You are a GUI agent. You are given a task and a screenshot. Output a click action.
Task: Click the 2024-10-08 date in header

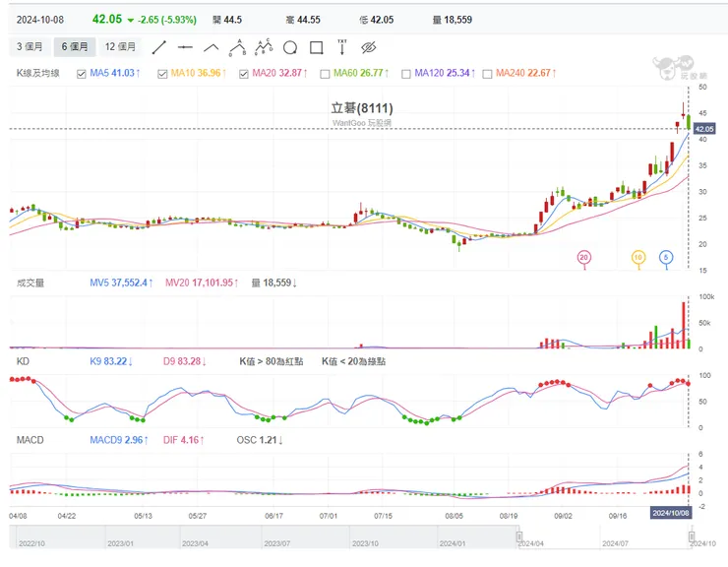tap(40, 20)
